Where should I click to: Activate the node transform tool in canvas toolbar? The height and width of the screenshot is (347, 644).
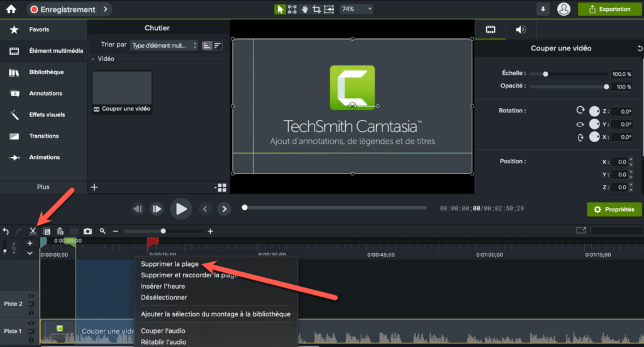(292, 9)
